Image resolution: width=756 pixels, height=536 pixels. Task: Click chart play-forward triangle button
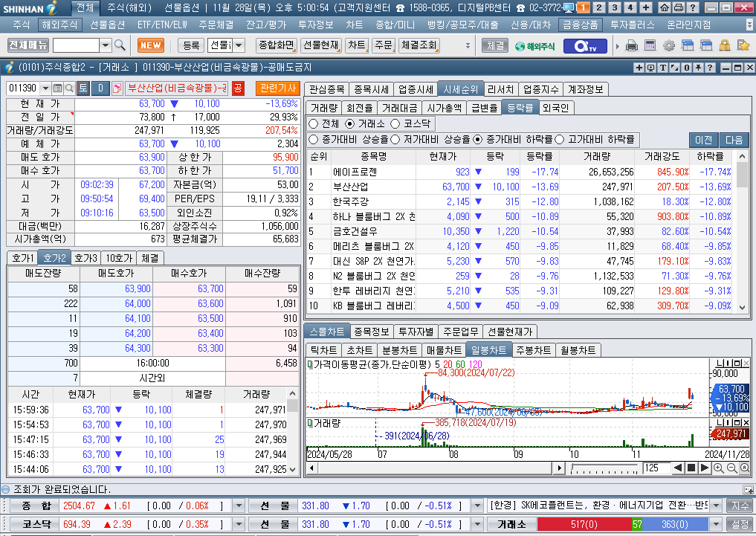click(x=704, y=468)
